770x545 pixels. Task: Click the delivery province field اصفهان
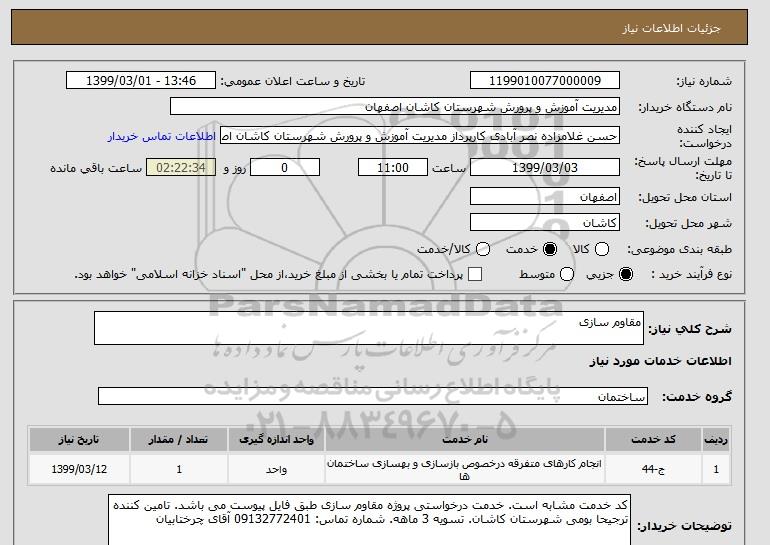[x=545, y=196]
